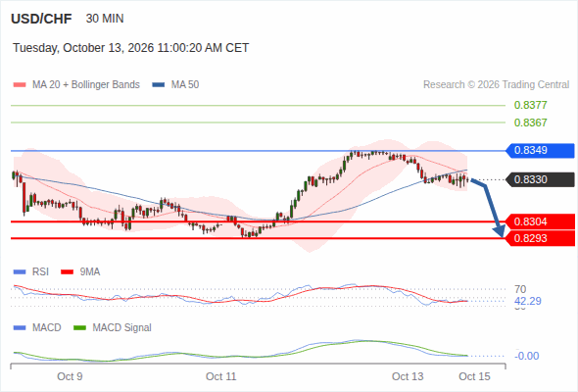578x392 pixels.
Task: Click the blue RSI legend swatch
Action: coord(20,272)
